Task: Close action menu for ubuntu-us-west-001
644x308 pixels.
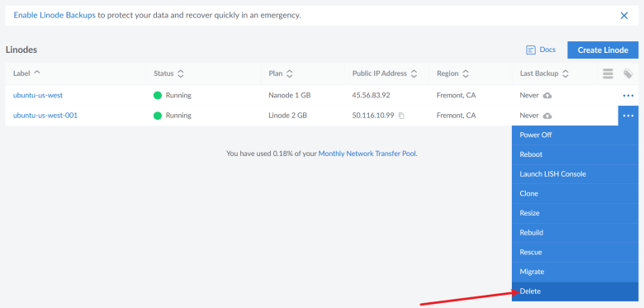Action: [x=628, y=116]
